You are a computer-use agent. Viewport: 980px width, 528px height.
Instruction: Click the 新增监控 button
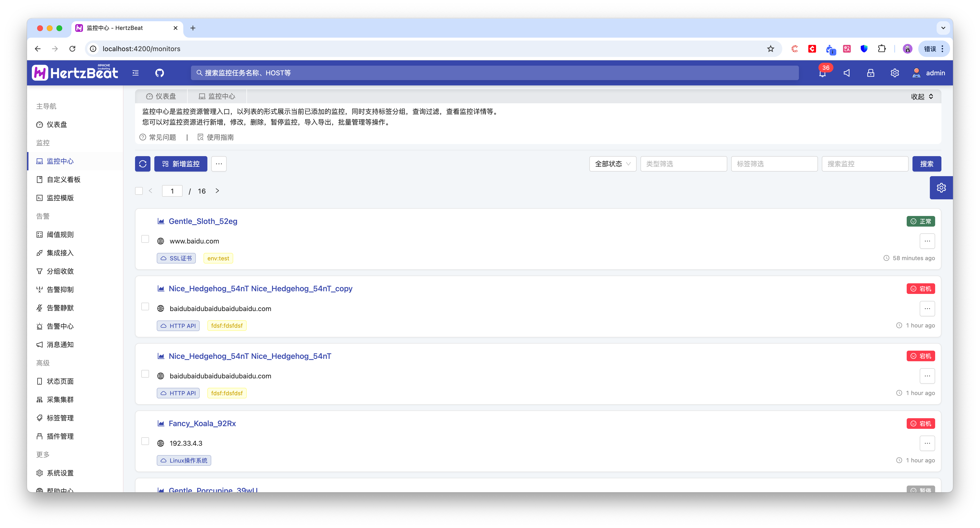coord(181,164)
